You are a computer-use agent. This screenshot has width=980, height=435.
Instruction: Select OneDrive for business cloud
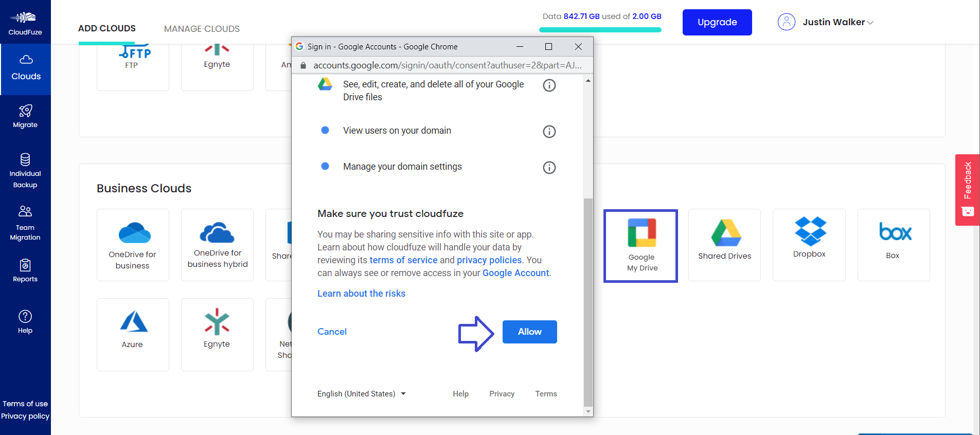pyautogui.click(x=133, y=245)
